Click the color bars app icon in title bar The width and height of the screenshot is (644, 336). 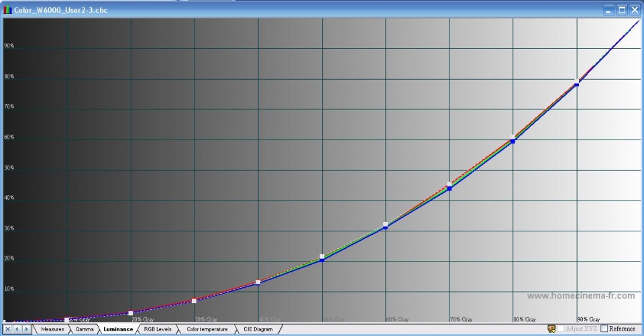point(7,10)
